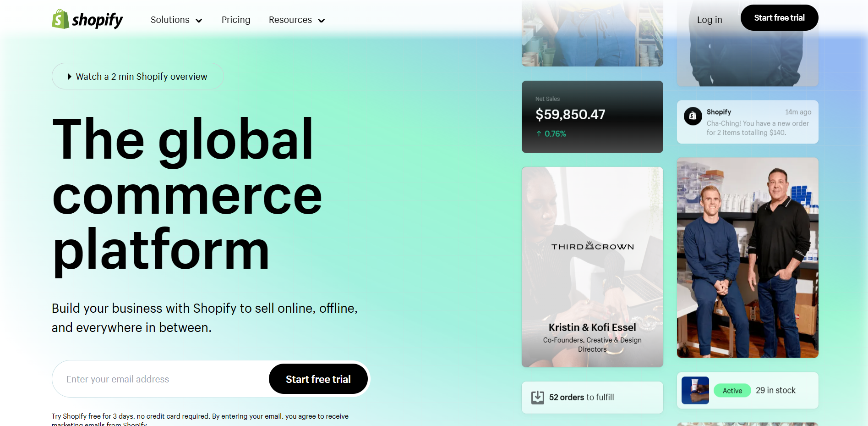The height and width of the screenshot is (426, 868).
Task: Click the 52 orders inbox download icon
Action: pos(538,398)
